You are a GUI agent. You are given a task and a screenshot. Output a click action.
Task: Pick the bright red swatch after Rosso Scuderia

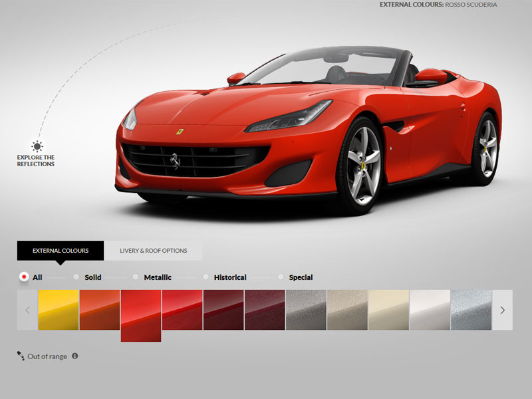(x=182, y=310)
